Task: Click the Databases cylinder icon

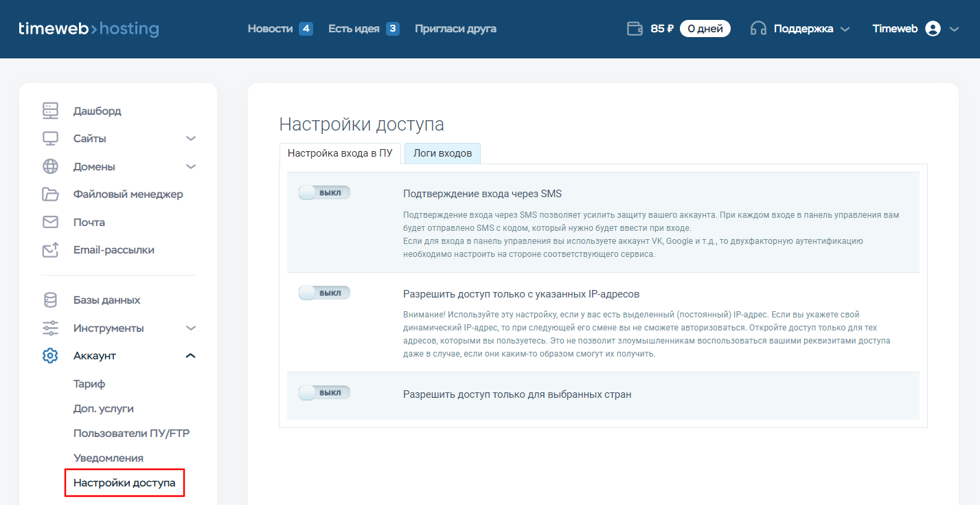Action: tap(50, 300)
